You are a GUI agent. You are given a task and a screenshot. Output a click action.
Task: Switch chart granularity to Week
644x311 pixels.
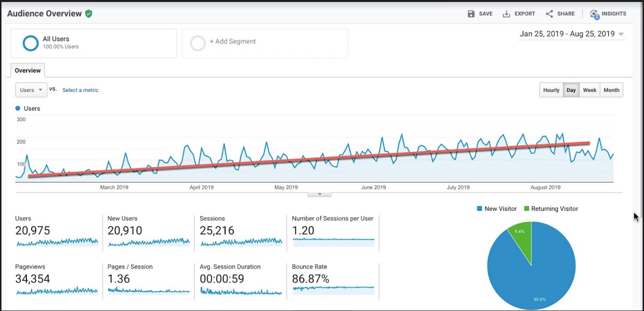[x=589, y=90]
